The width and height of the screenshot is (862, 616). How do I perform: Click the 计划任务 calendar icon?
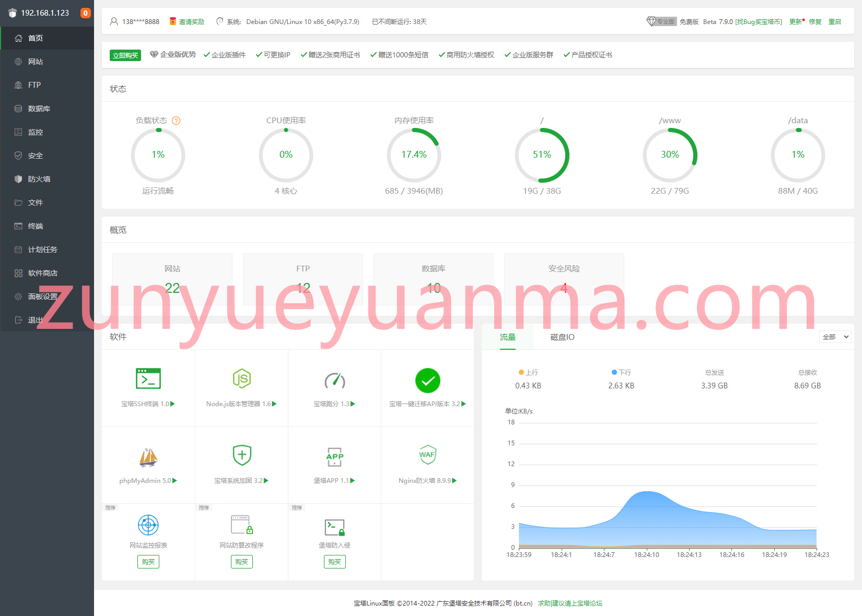point(18,250)
